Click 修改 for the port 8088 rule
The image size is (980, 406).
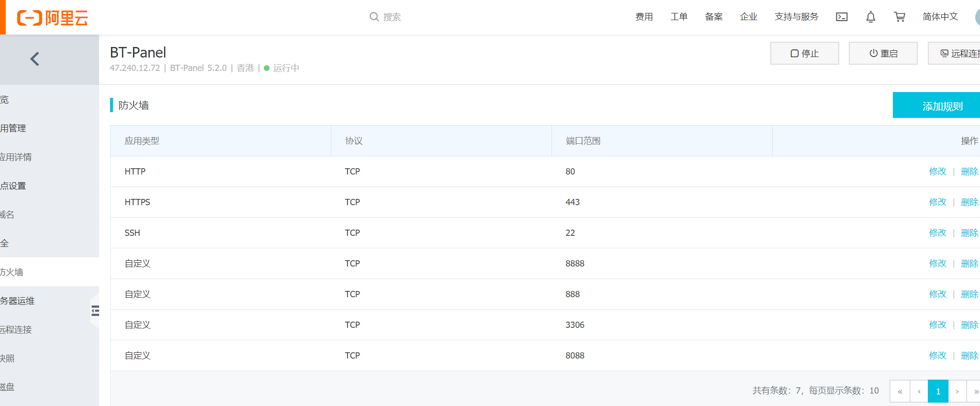tap(938, 355)
